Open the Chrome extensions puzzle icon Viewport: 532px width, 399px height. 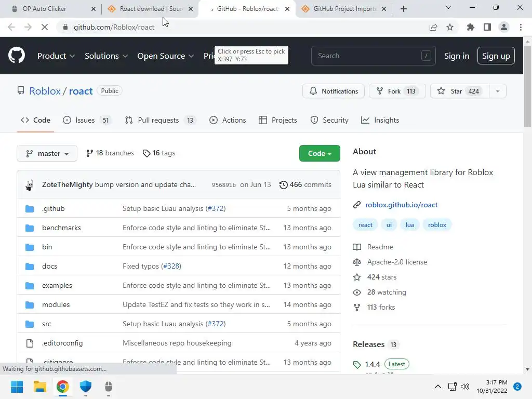pos(470,27)
